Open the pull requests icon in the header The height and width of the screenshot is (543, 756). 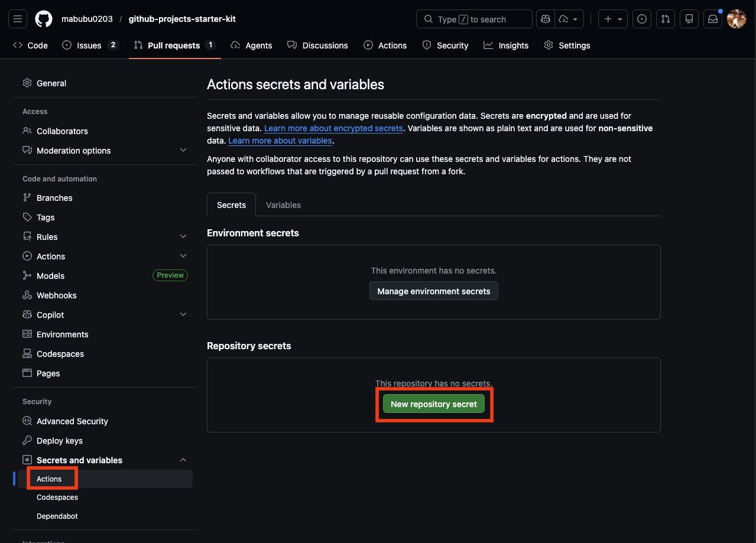pyautogui.click(x=666, y=19)
